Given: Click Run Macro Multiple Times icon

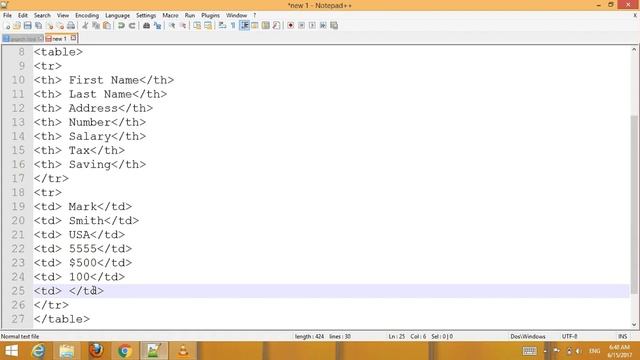Looking at the screenshot, I should pos(323,25).
